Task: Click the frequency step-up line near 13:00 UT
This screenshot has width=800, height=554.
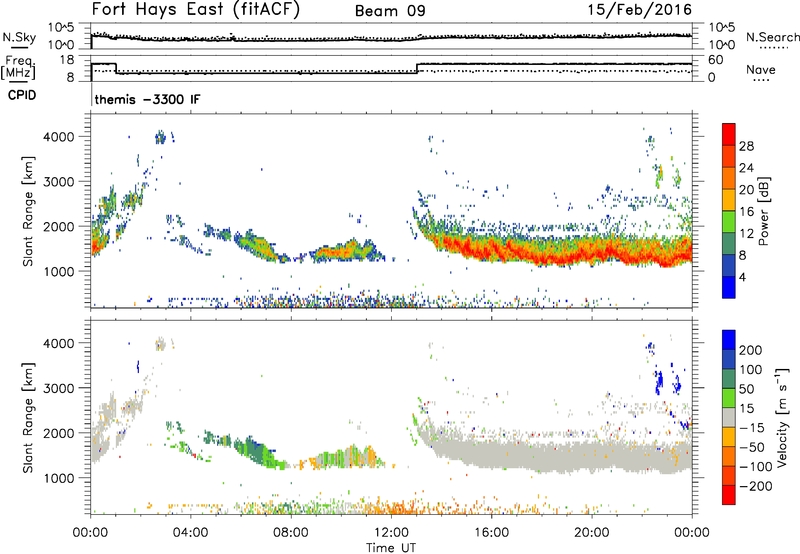Action: click(417, 68)
